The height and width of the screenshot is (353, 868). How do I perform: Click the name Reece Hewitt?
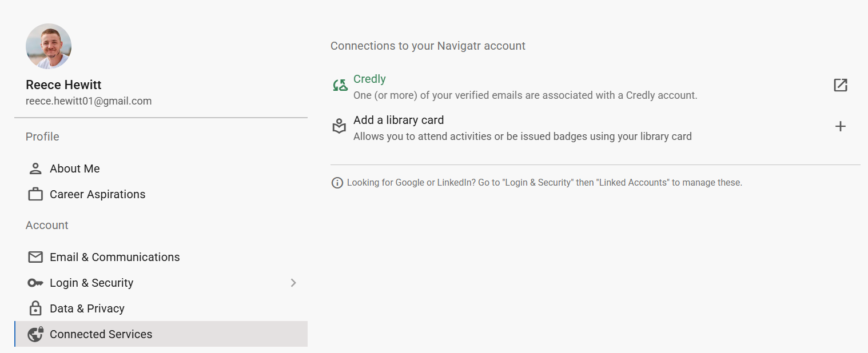(x=63, y=85)
